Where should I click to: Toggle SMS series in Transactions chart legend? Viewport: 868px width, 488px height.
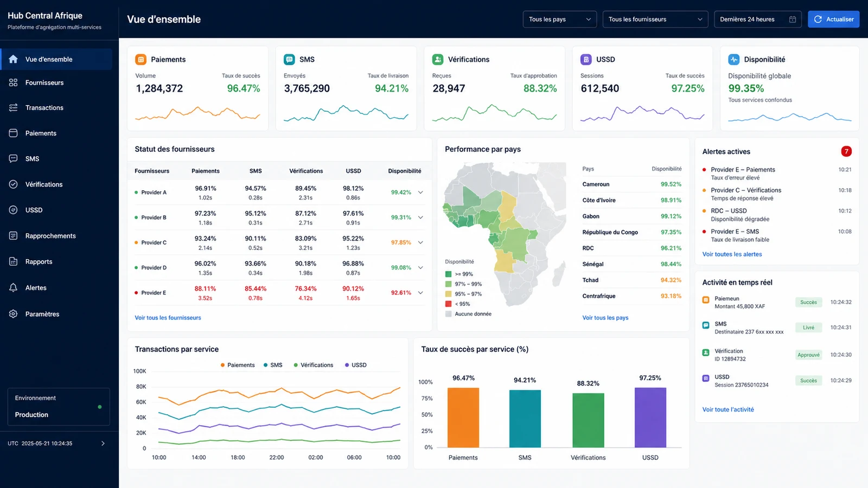273,365
